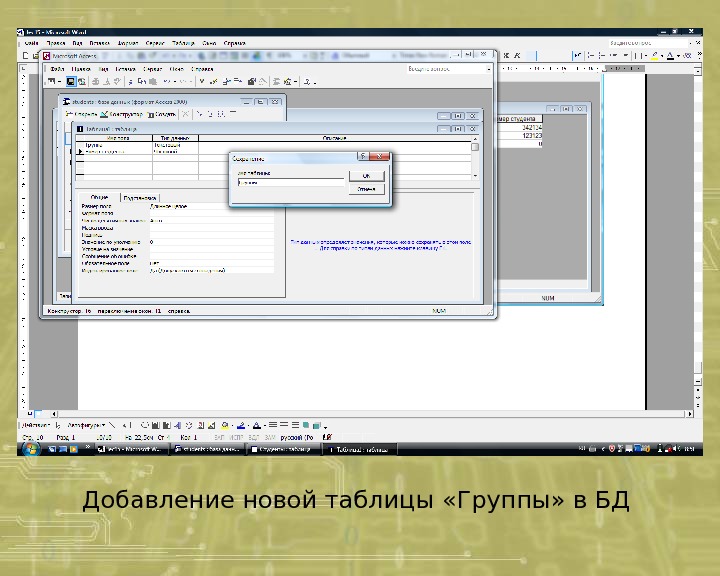Click the Properties icon in Access toolbar
This screenshot has width=720, height=576.
point(252,82)
